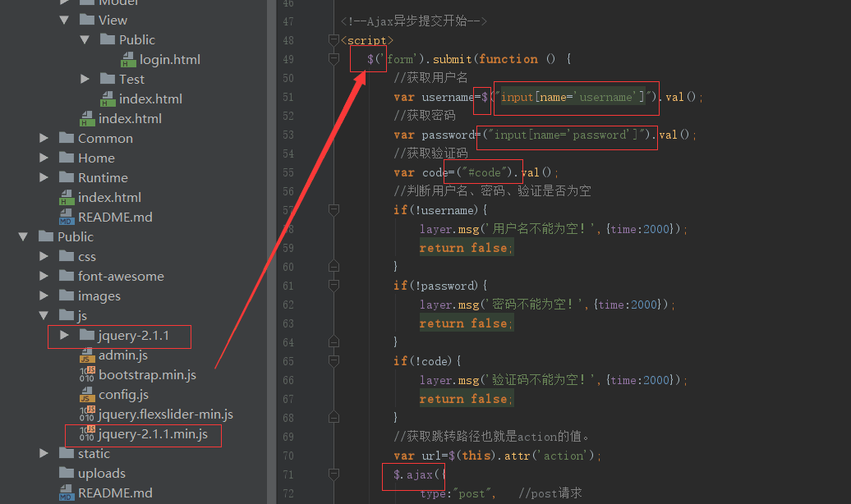Open bootstrap.min.js in the tree
Image resolution: width=851 pixels, height=504 pixels.
(147, 375)
